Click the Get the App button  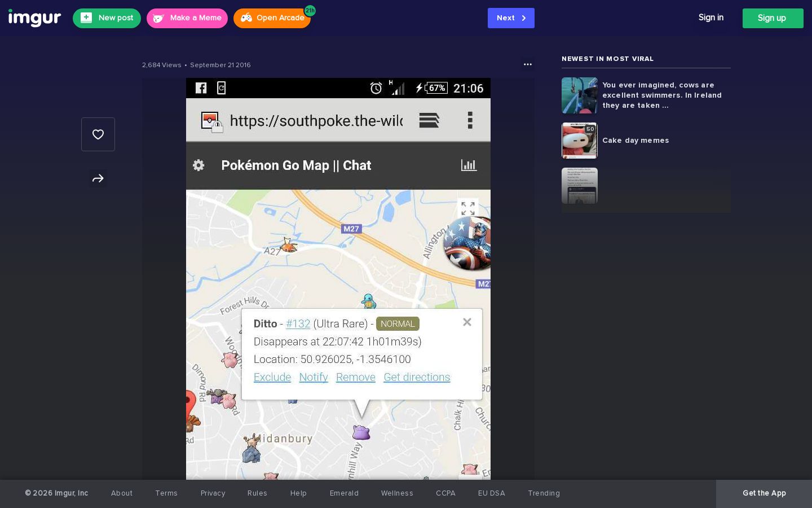pyautogui.click(x=764, y=493)
